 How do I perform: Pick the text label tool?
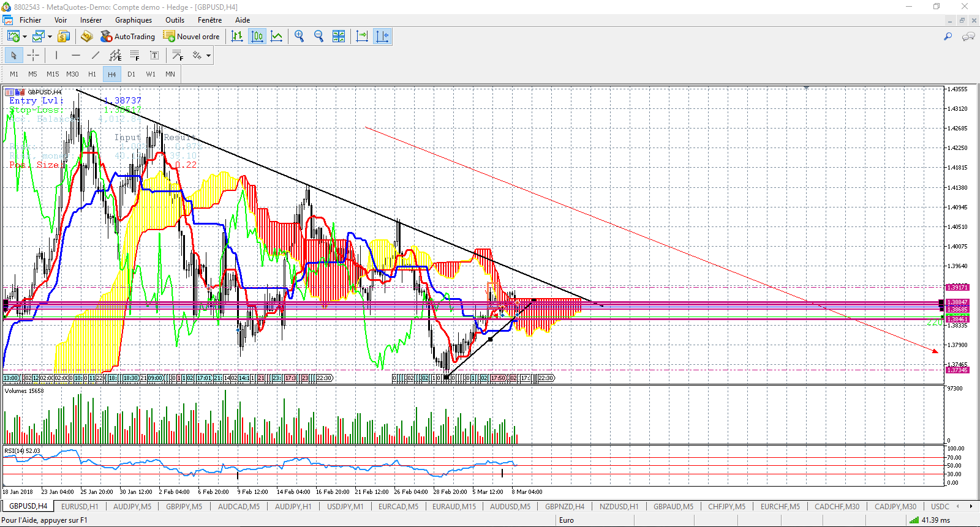click(x=154, y=55)
